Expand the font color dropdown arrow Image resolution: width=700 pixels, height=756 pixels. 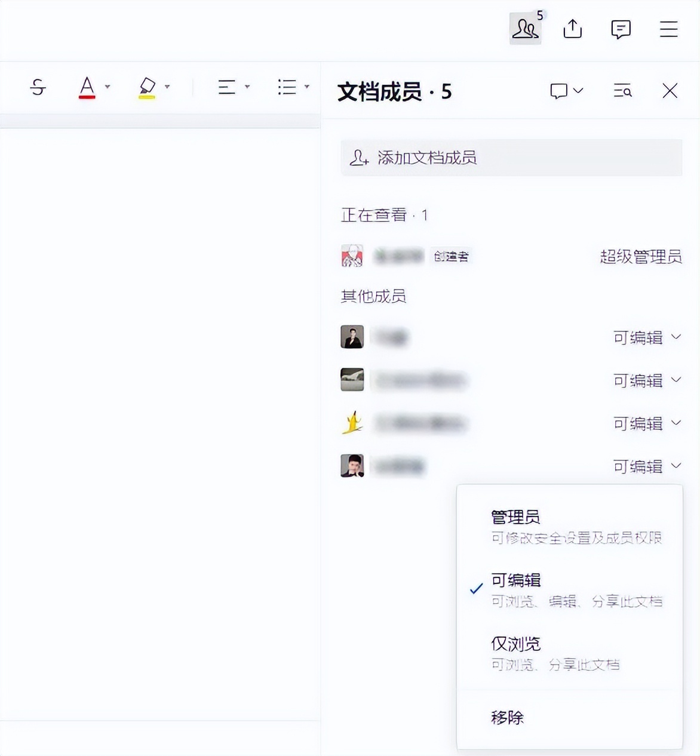tap(108, 87)
